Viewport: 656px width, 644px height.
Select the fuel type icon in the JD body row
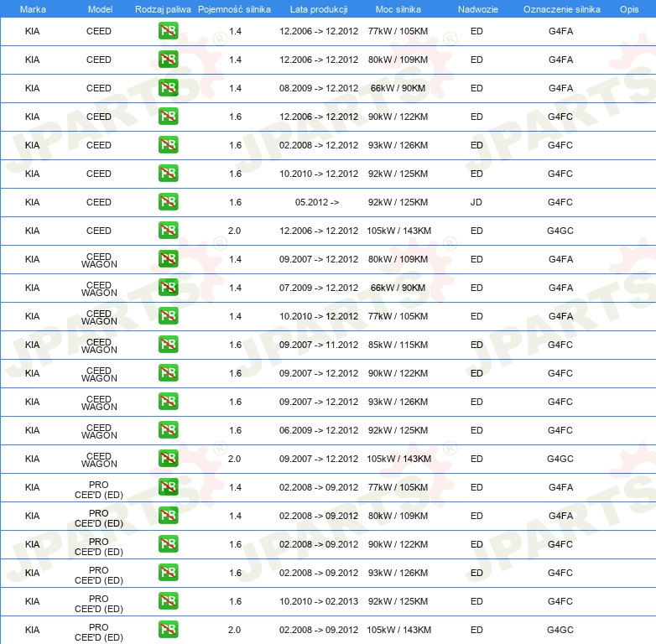pos(168,203)
